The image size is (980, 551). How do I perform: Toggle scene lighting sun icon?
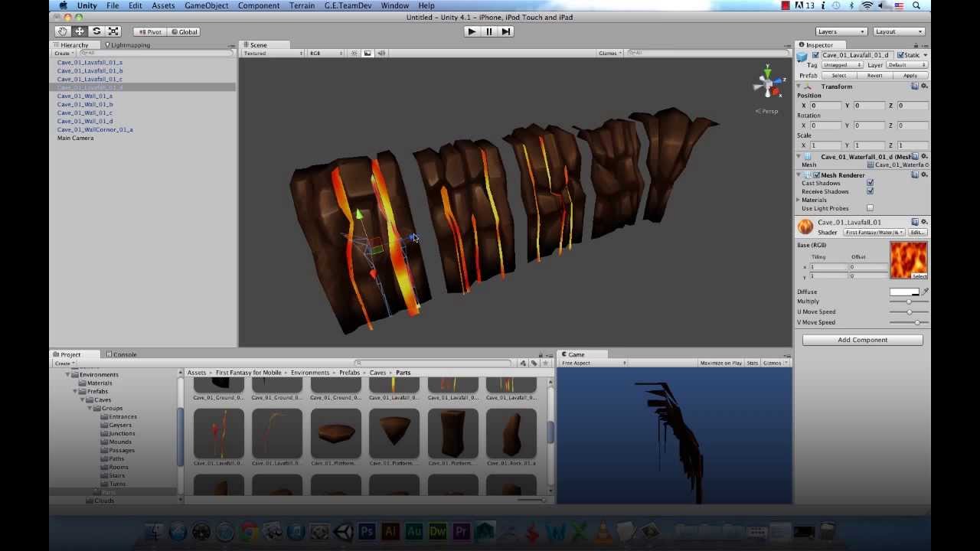pyautogui.click(x=354, y=54)
